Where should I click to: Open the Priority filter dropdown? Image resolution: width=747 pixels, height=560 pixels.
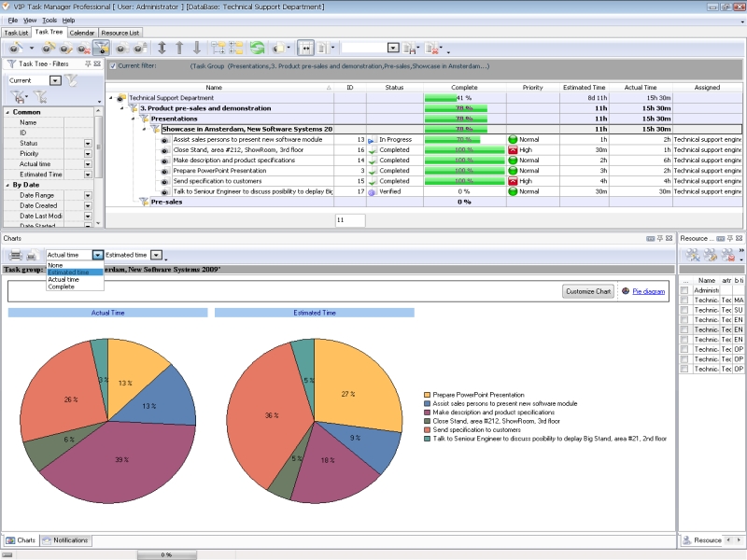[88, 154]
